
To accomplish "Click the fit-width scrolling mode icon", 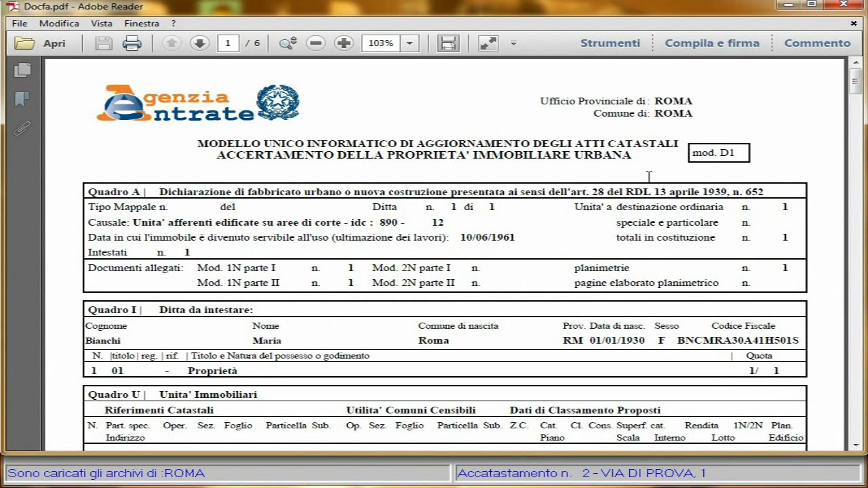I will 448,43.
